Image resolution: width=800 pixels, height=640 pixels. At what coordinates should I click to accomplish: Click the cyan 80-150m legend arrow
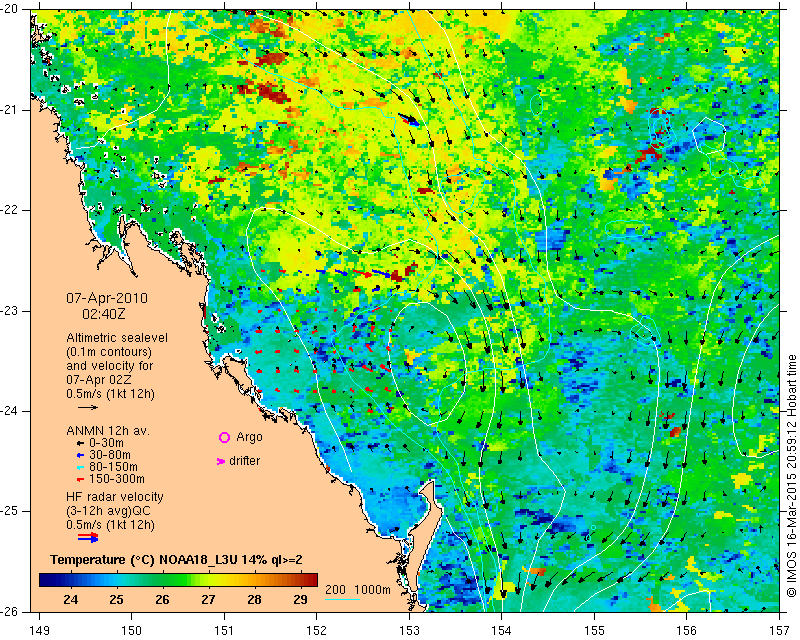[80, 467]
